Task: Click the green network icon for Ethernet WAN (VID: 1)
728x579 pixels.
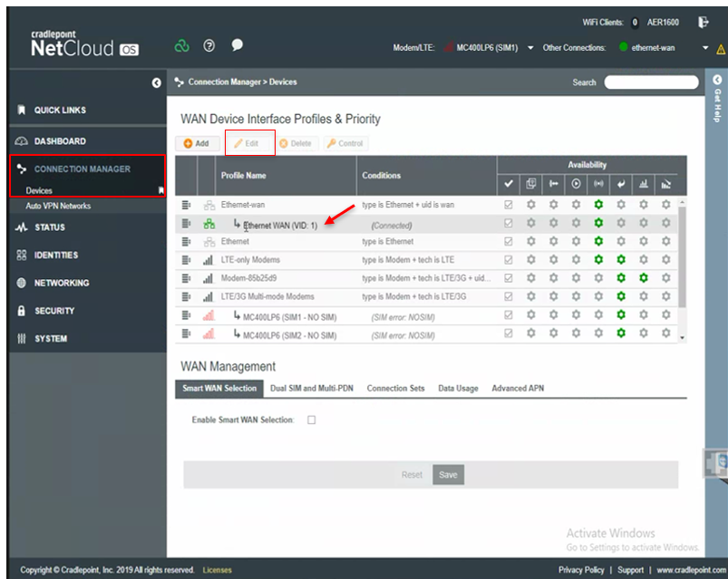Action: [209, 224]
